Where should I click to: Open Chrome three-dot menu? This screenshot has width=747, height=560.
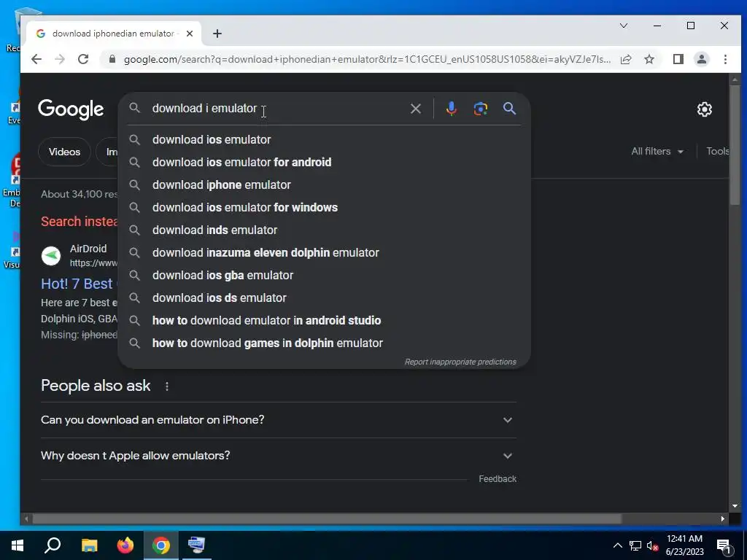725,59
